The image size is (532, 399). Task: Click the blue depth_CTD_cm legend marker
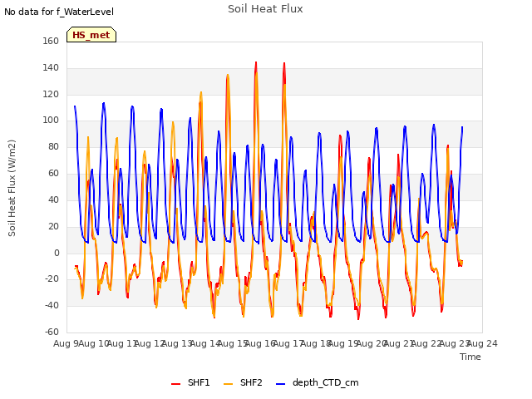coord(281,384)
